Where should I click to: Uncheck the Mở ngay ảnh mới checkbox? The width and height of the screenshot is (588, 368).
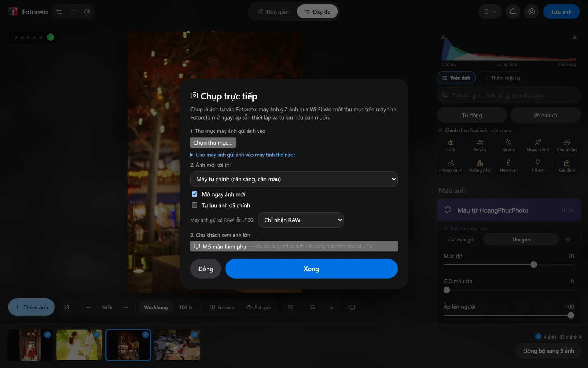pos(194,194)
